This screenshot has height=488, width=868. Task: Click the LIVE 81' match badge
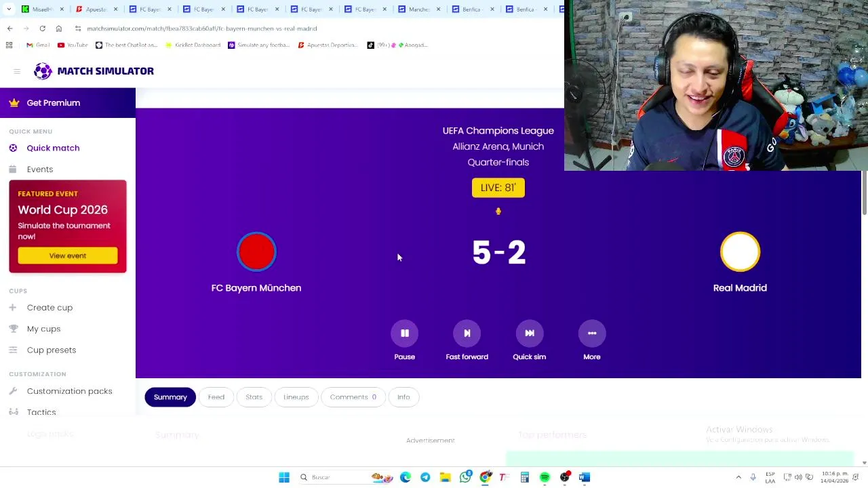(x=498, y=188)
